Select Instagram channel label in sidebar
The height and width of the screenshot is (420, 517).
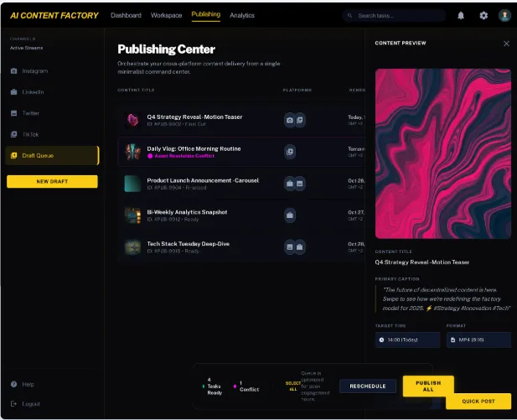coord(35,71)
